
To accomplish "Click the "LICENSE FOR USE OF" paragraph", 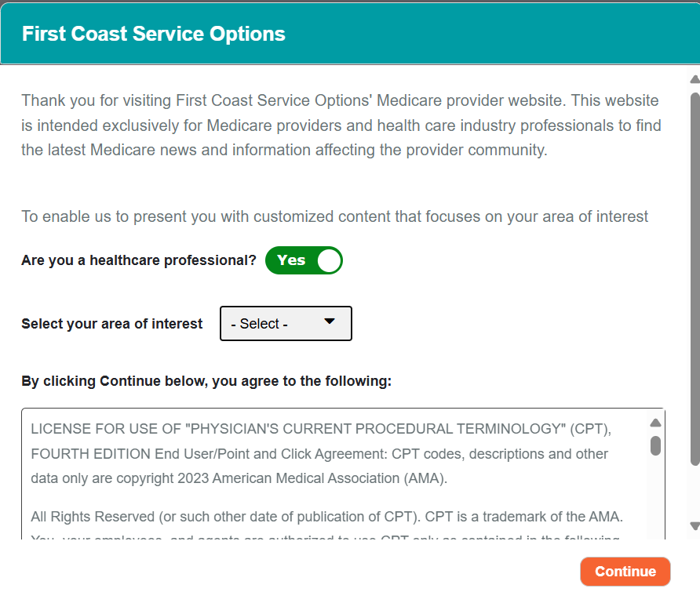I will 320,453.
